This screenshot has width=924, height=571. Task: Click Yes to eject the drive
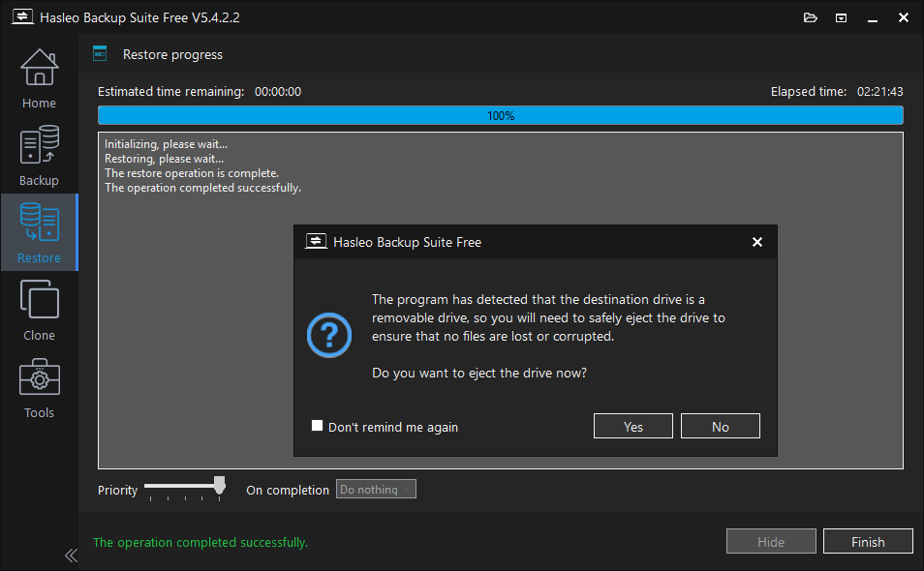tap(632, 426)
